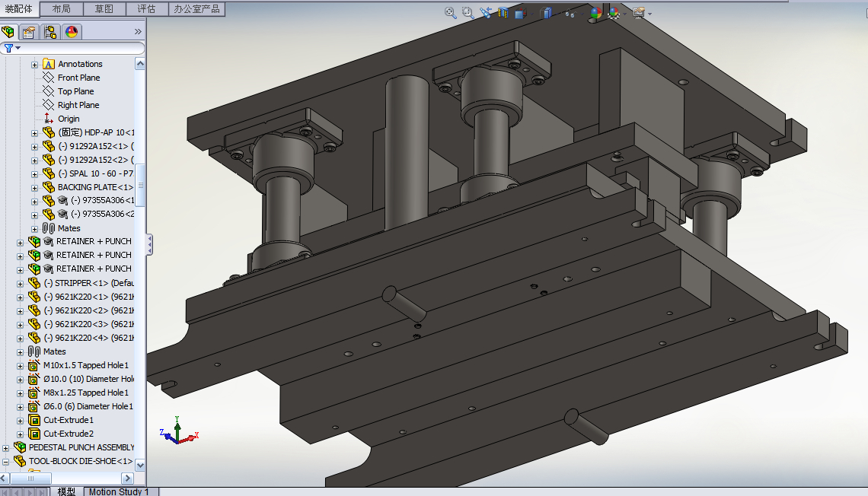
Task: Expand the HDP-AP 10 component
Action: tap(34, 133)
